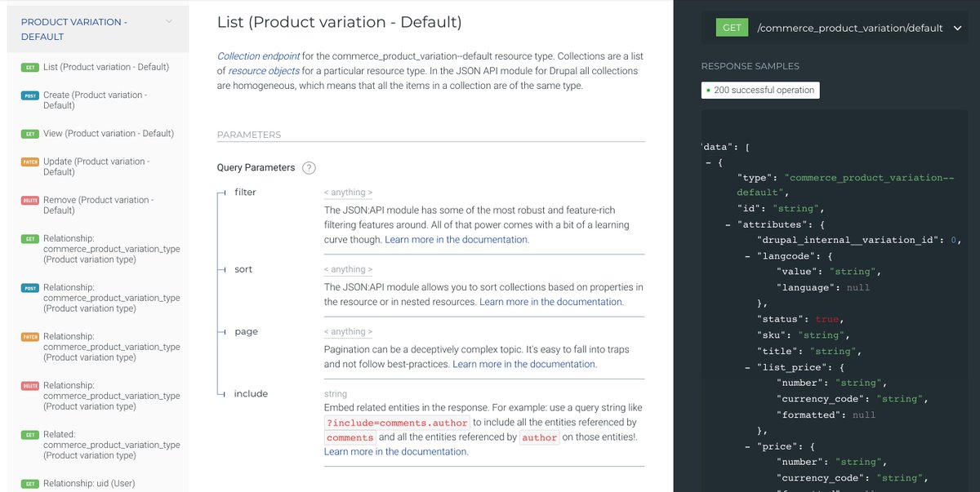Collapse the "list_price" JSON node

(x=748, y=367)
